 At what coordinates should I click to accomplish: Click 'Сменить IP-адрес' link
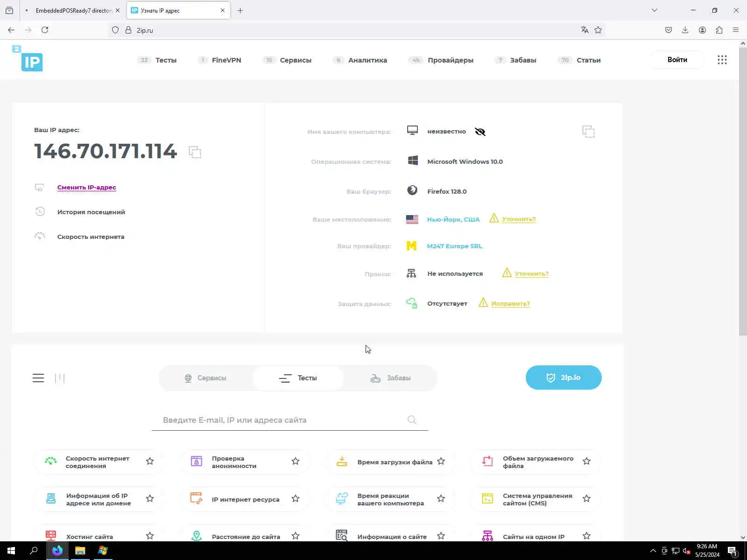[x=86, y=187]
